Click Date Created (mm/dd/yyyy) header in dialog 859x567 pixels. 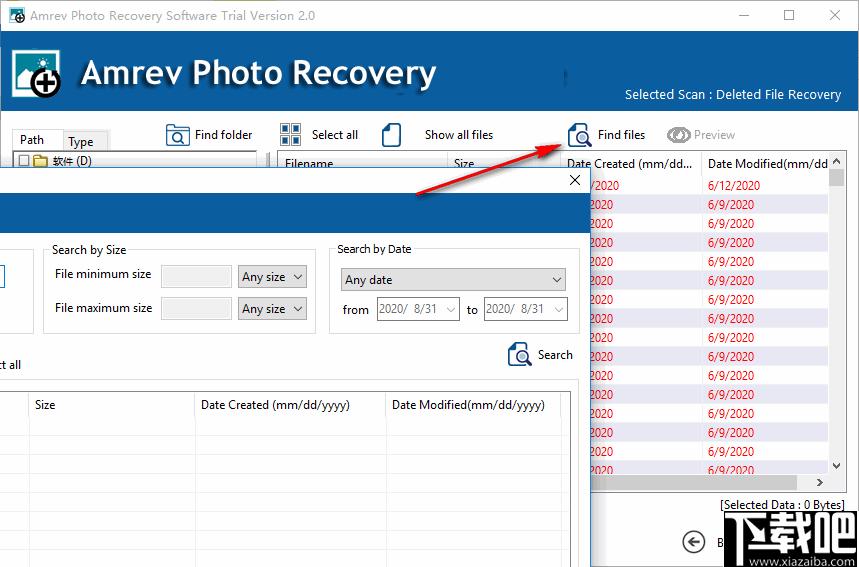290,405
